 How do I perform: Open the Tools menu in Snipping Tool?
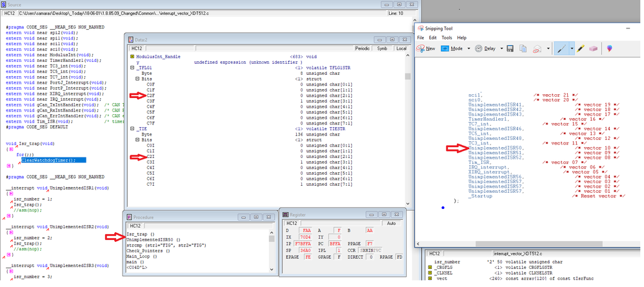[447, 37]
